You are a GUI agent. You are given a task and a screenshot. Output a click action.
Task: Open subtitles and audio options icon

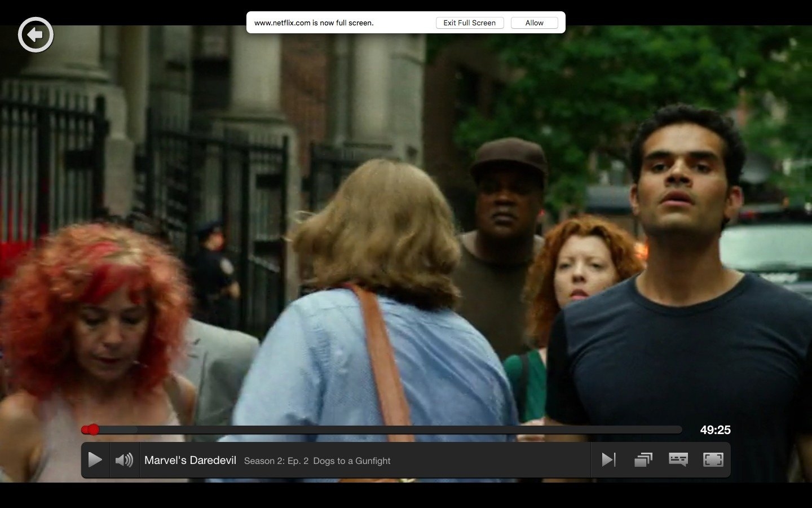678,460
